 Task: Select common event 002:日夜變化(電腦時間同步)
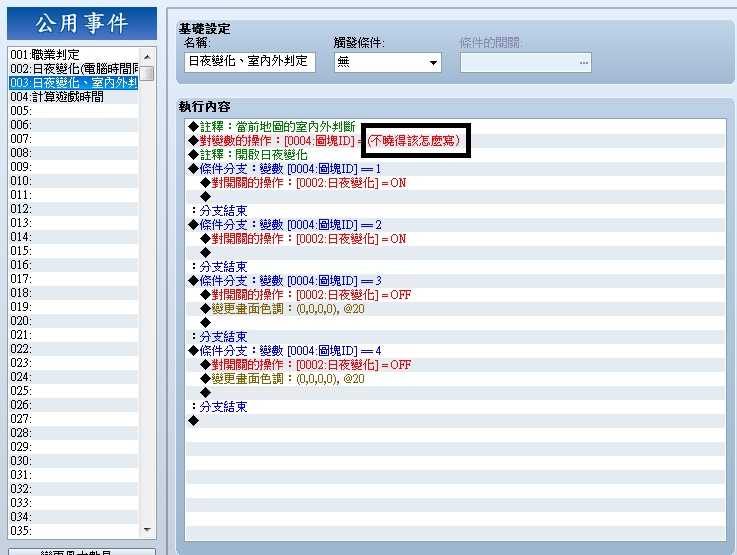point(74,69)
